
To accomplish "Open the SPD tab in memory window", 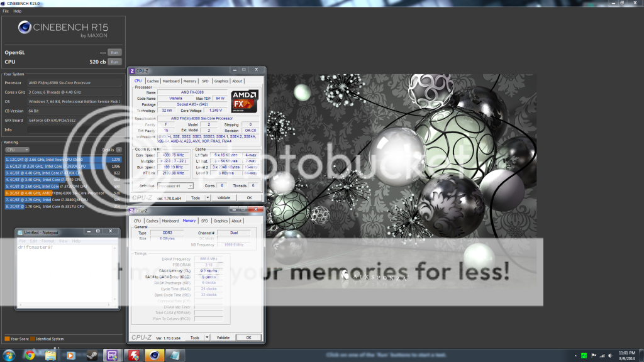I will [205, 221].
